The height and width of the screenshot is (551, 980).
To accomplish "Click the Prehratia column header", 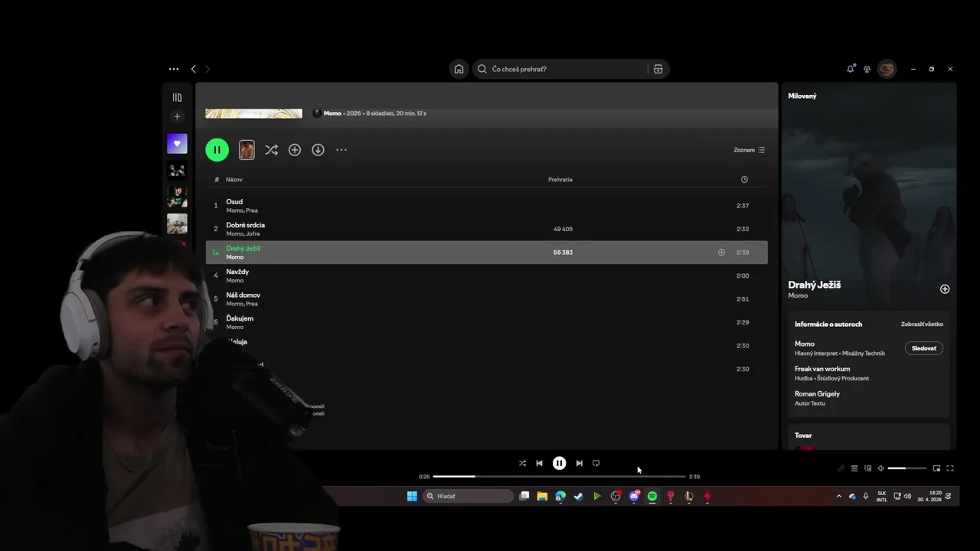I will [x=560, y=180].
